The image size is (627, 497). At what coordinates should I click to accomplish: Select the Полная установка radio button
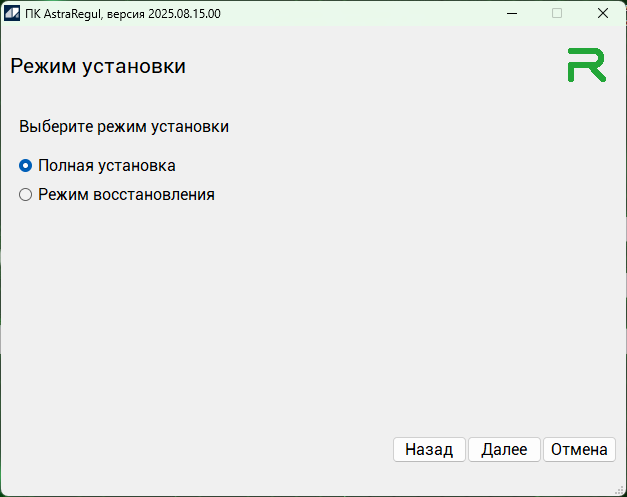point(26,166)
